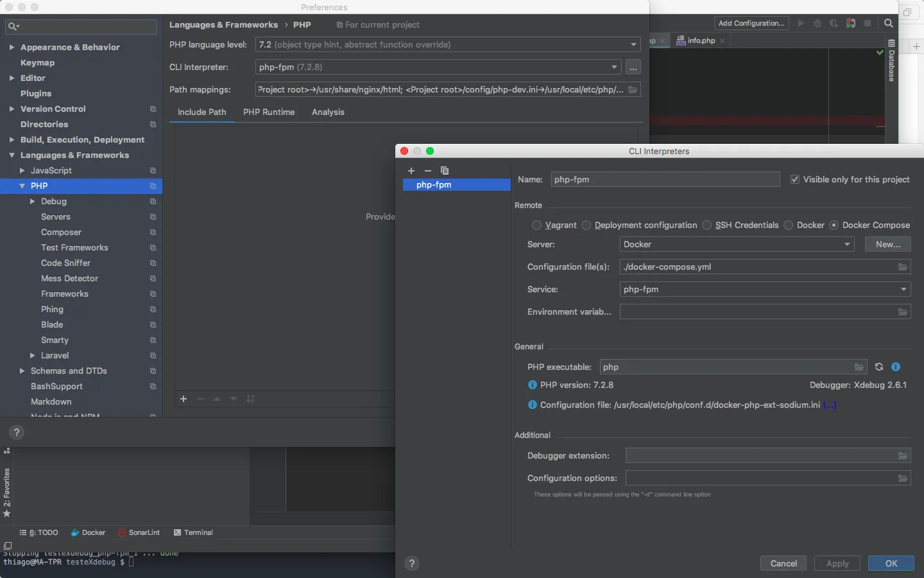Open help in the Preferences window
Image resolution: width=924 pixels, height=578 pixels.
point(17,432)
